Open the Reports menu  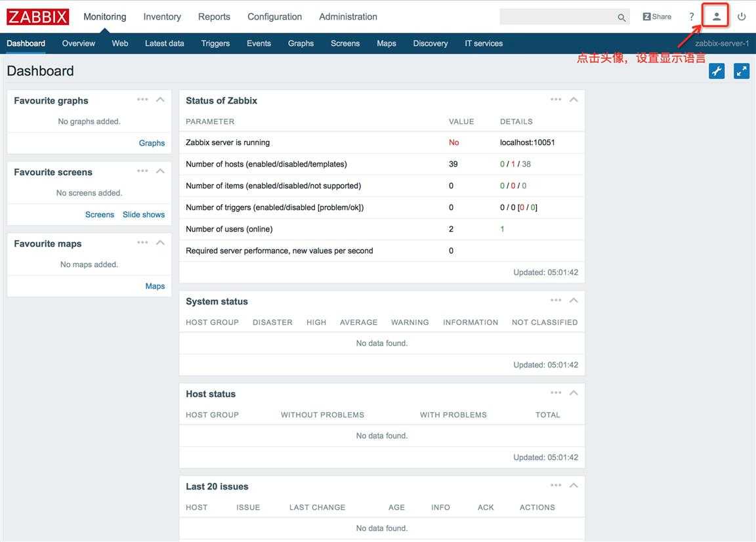point(214,17)
